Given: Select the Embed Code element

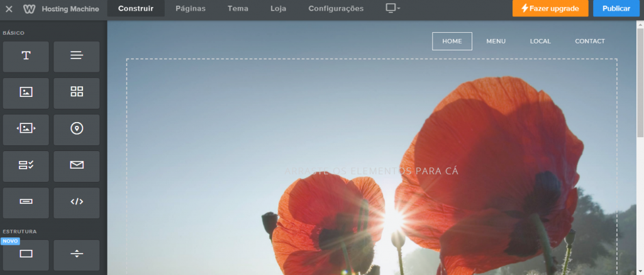Looking at the screenshot, I should coord(76,203).
